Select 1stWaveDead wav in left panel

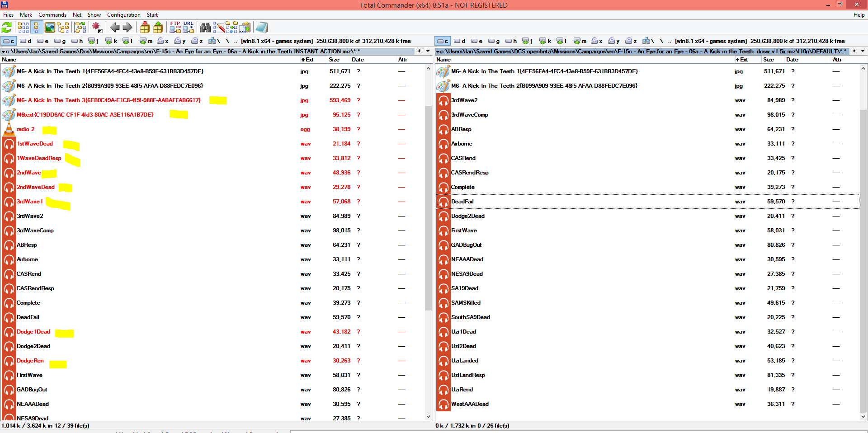coord(212,144)
